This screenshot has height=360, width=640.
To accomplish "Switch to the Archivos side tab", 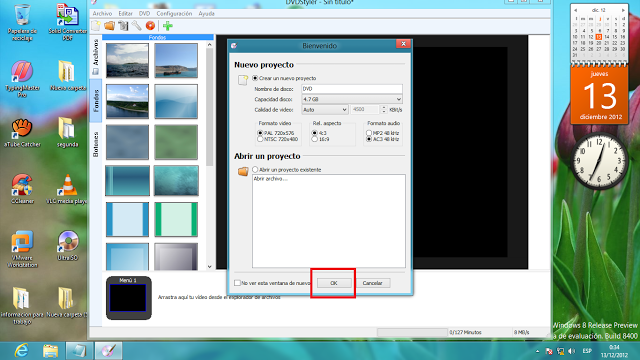I will coord(96,56).
